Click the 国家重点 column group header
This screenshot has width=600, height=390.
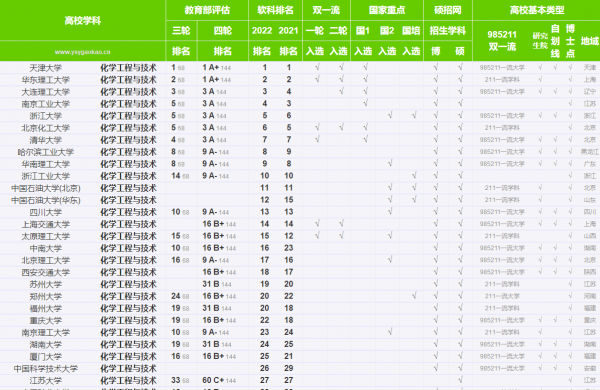tap(387, 10)
